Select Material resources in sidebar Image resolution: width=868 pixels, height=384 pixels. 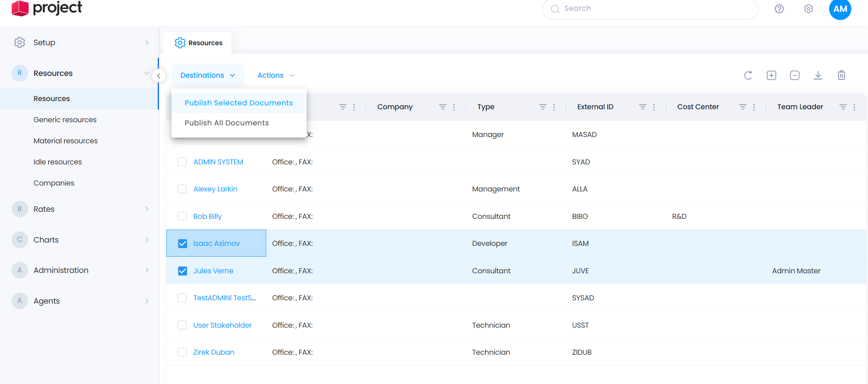click(66, 141)
